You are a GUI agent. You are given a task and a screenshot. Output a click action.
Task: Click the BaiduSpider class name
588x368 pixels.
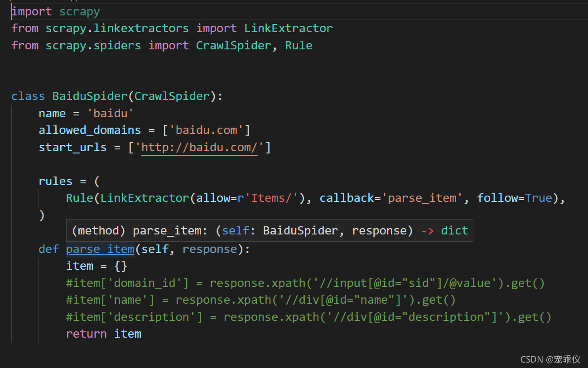point(89,96)
